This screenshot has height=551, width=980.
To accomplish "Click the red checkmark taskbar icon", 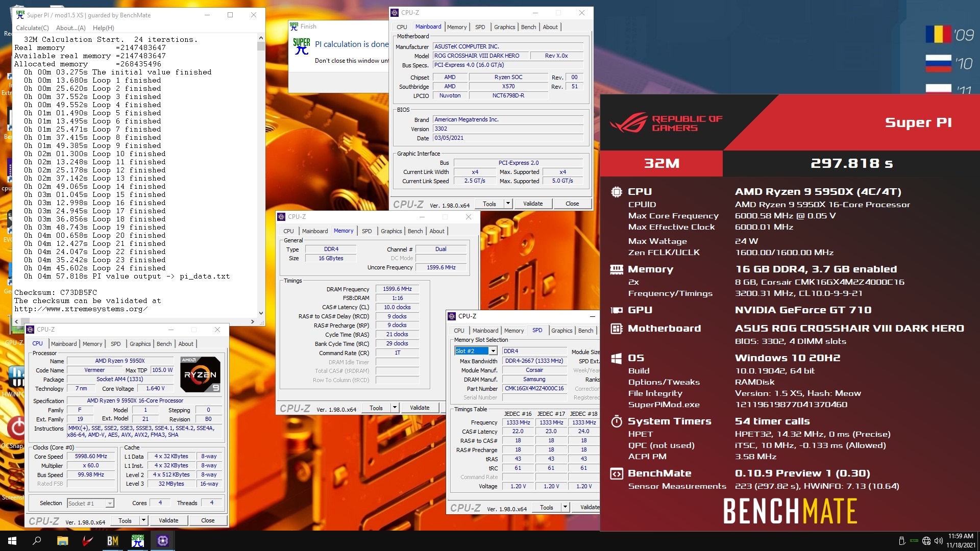I will tap(87, 541).
